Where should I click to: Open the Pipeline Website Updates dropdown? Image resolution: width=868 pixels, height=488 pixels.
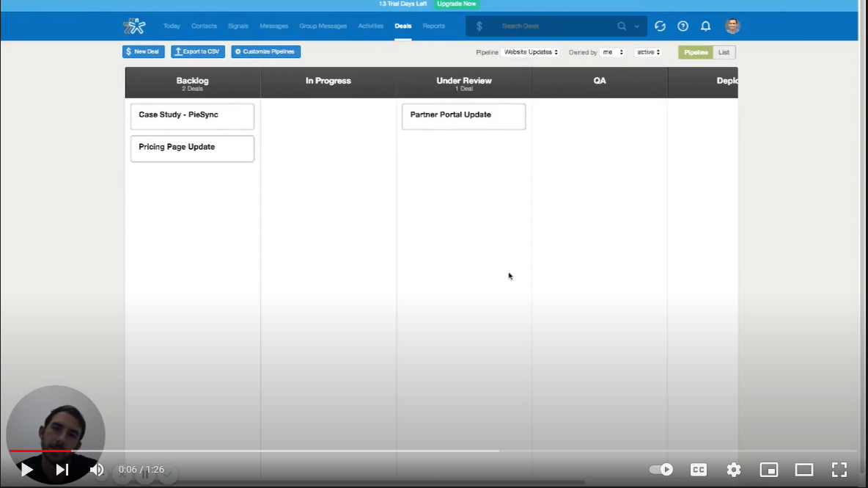click(529, 52)
